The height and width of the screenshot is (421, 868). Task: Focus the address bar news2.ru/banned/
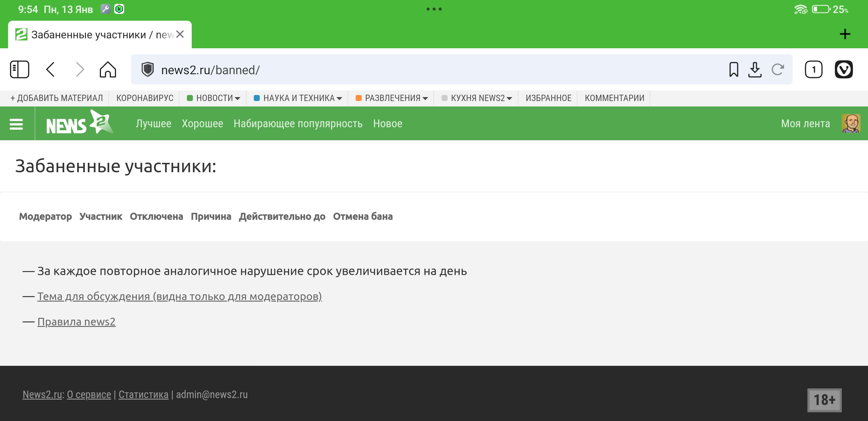pyautogui.click(x=462, y=70)
